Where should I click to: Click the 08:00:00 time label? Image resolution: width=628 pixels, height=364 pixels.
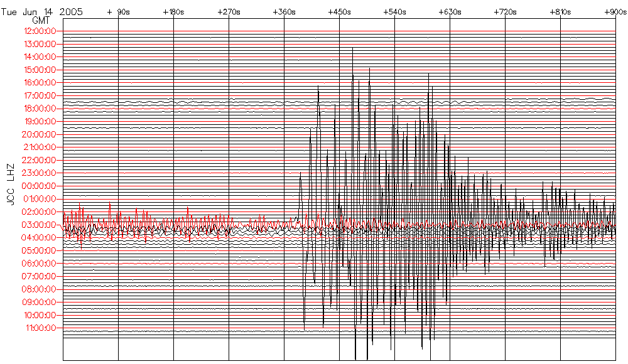(x=39, y=289)
